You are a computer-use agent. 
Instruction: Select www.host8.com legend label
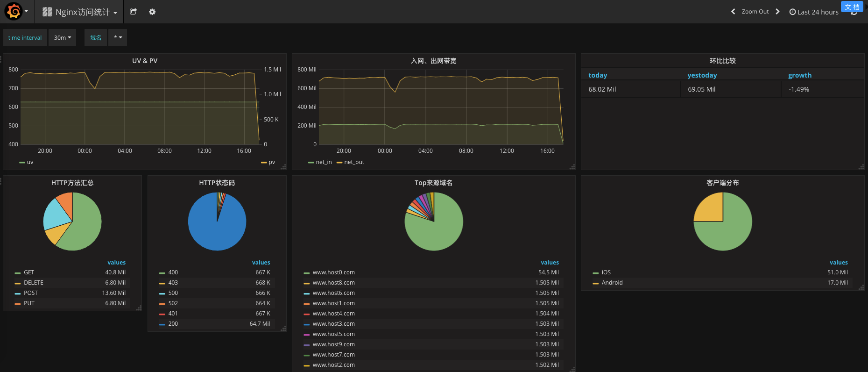coord(334,283)
